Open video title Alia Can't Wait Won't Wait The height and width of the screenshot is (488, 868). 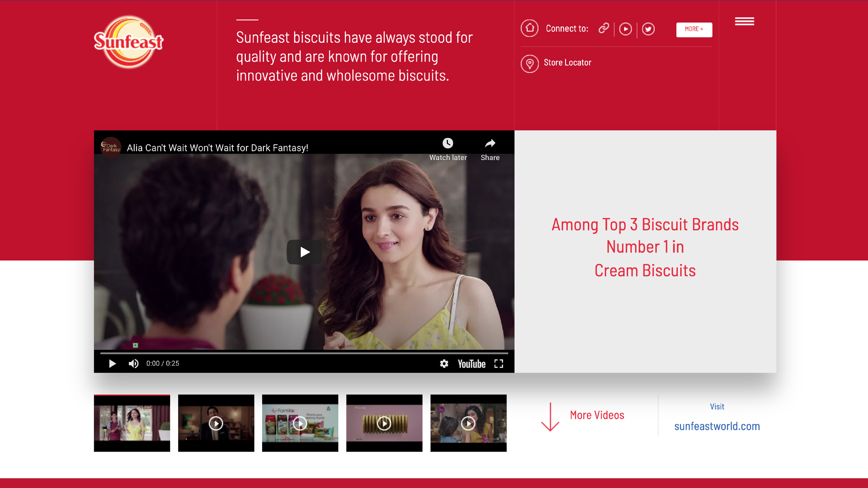tap(217, 148)
